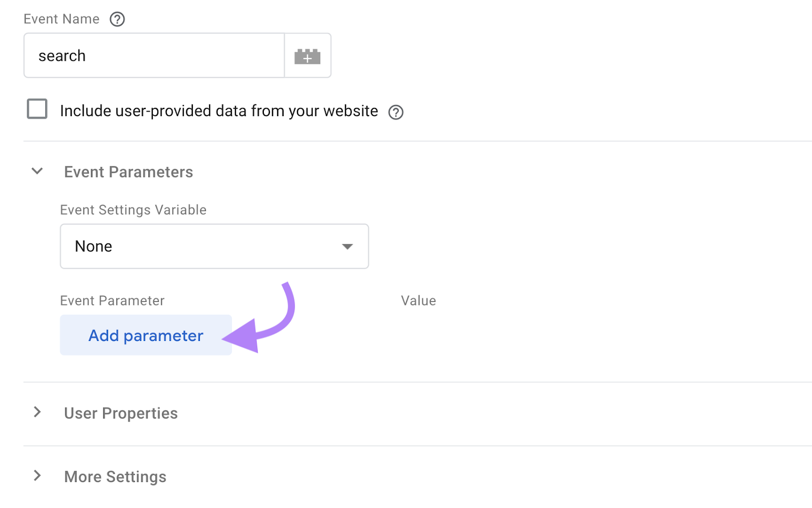Click the chevron beside Event Parameters heading
Image resolution: width=812 pixels, height=508 pixels.
(x=37, y=171)
